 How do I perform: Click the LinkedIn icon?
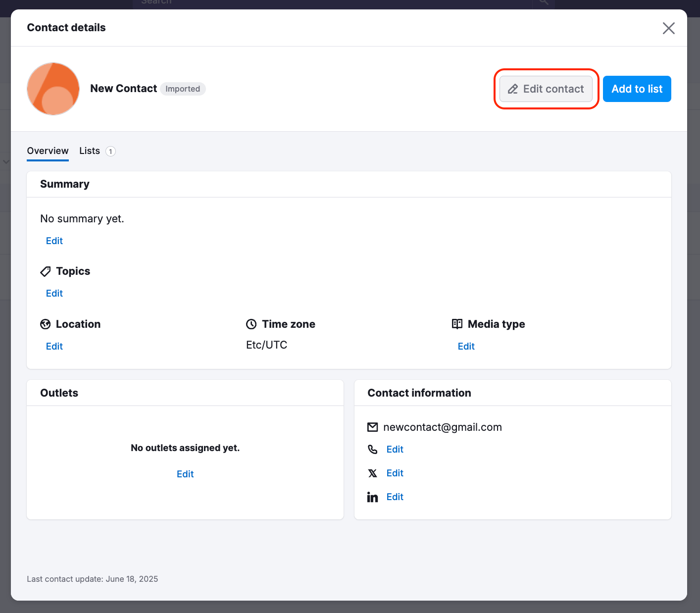[373, 497]
